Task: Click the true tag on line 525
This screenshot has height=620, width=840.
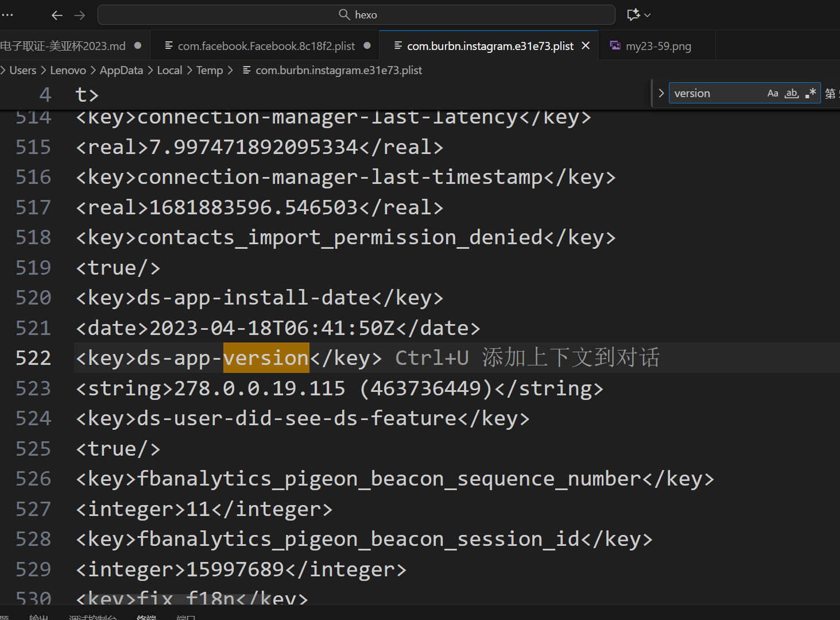Action: click(118, 449)
